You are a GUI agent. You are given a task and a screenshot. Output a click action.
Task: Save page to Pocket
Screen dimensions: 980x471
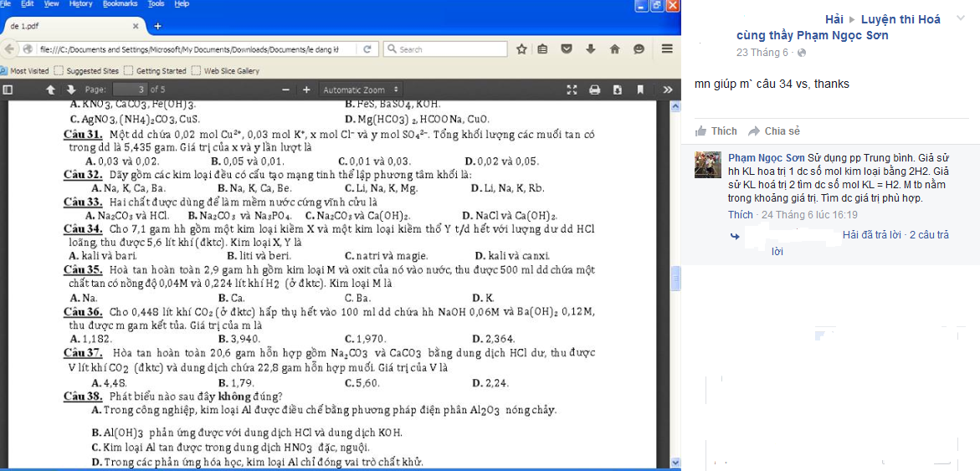coord(567,49)
